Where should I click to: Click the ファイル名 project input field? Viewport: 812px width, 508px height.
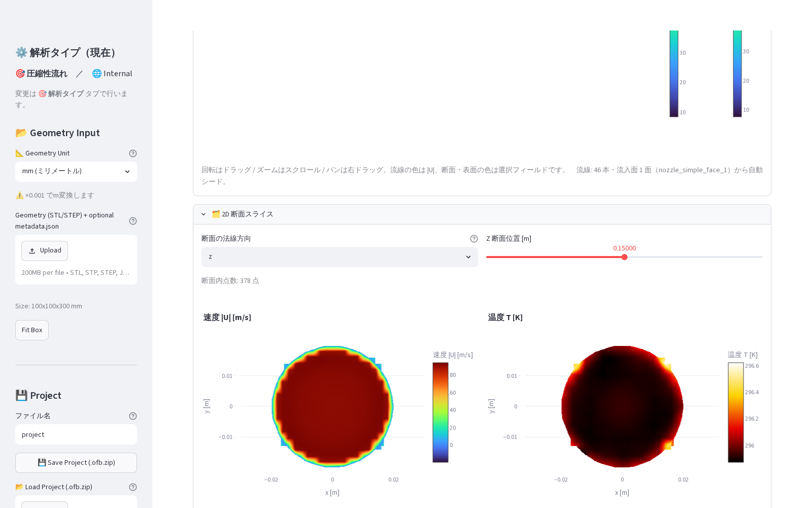click(76, 435)
